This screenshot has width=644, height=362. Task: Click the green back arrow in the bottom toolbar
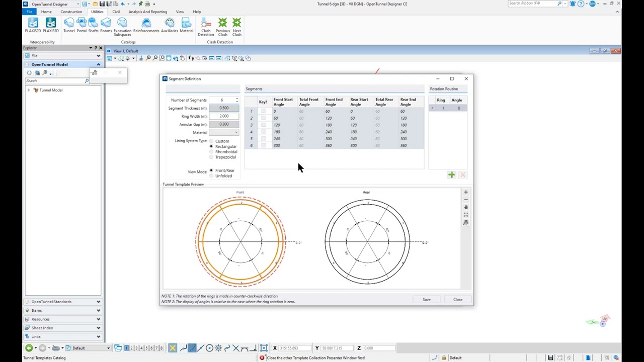click(29, 348)
